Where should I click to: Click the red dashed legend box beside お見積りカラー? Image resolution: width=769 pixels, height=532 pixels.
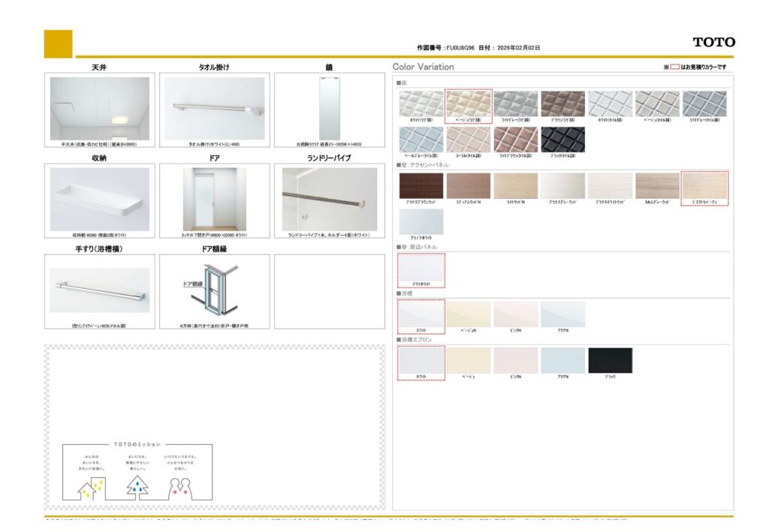[674, 68]
